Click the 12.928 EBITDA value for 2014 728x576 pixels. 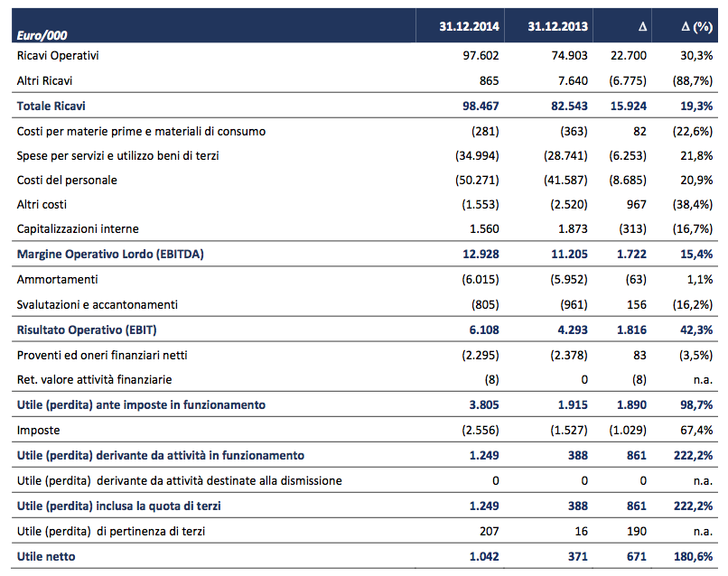click(x=480, y=255)
